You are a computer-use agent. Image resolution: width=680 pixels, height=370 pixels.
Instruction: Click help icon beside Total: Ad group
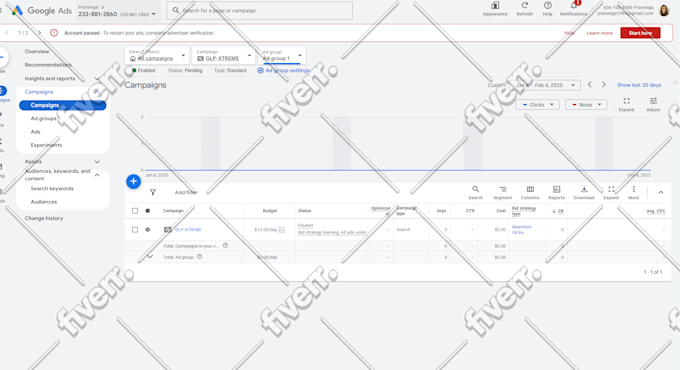point(199,257)
